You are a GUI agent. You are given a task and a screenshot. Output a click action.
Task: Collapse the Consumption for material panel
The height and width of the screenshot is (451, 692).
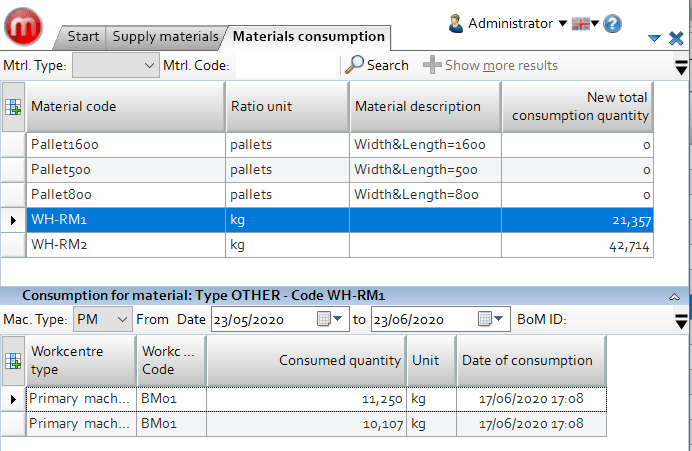click(674, 297)
